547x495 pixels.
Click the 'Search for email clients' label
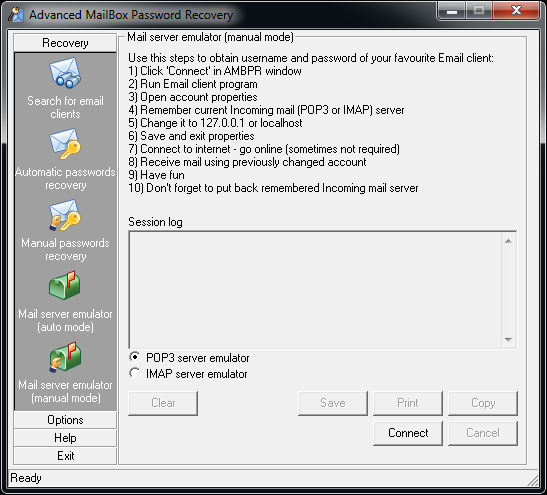point(65,107)
